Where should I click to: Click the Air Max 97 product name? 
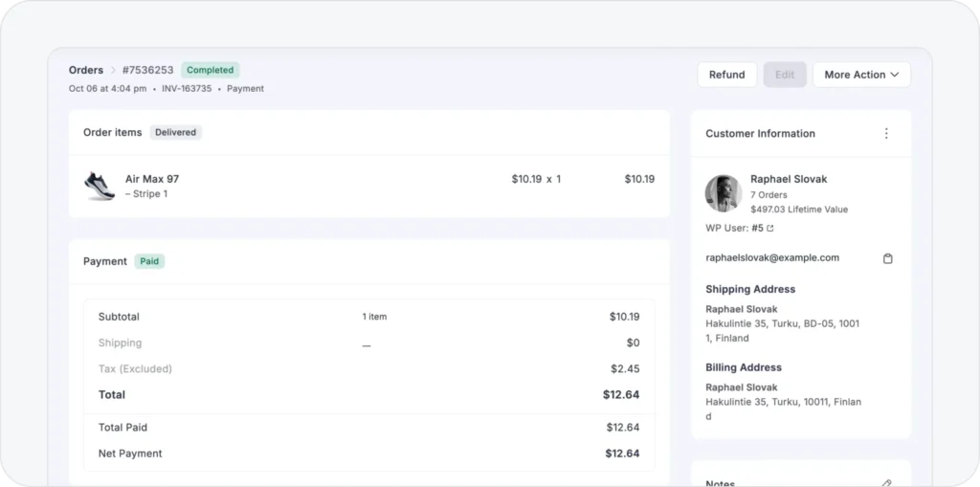click(x=152, y=179)
